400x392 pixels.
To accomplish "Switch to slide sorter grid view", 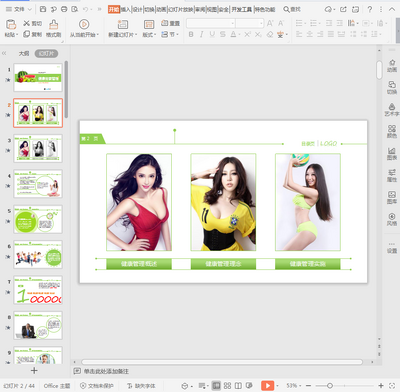I will [x=227, y=386].
